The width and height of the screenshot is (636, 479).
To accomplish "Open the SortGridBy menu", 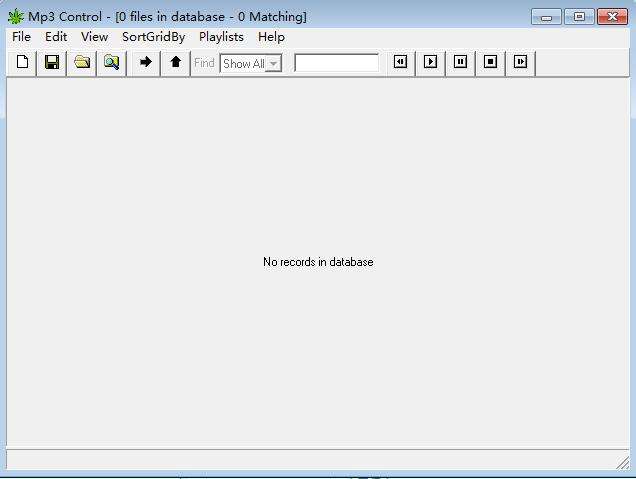I will (154, 37).
